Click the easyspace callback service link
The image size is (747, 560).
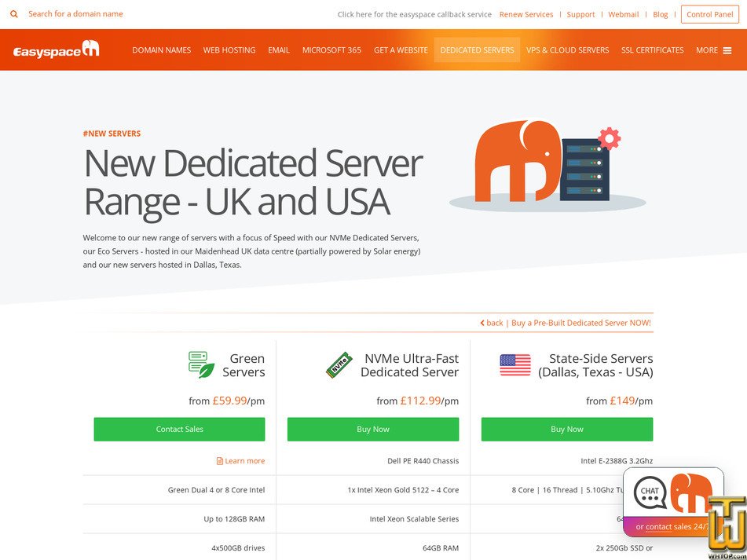pyautogui.click(x=415, y=14)
